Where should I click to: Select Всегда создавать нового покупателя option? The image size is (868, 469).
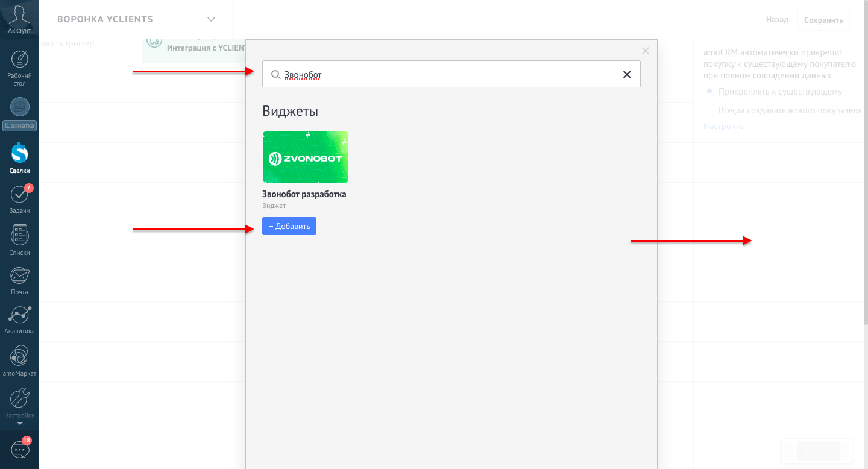[x=790, y=110]
